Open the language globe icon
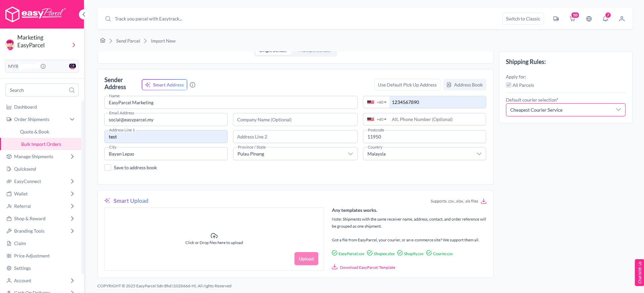The height and width of the screenshot is (293, 644). point(589,19)
